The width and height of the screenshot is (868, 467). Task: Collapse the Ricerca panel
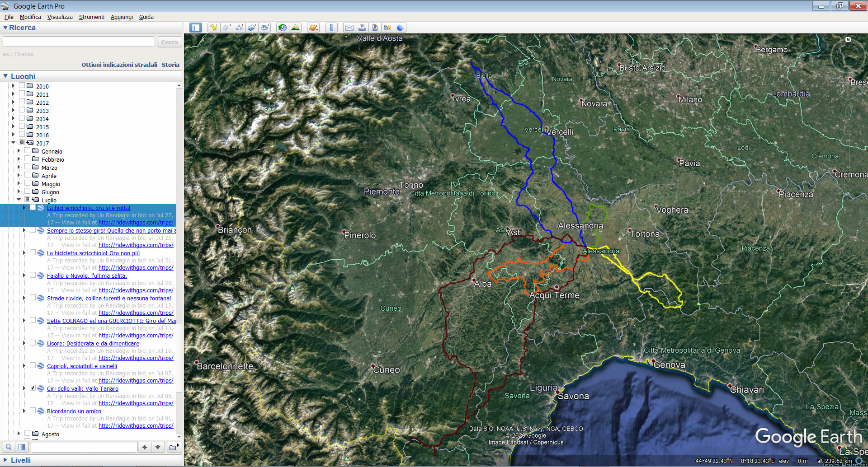click(5, 28)
